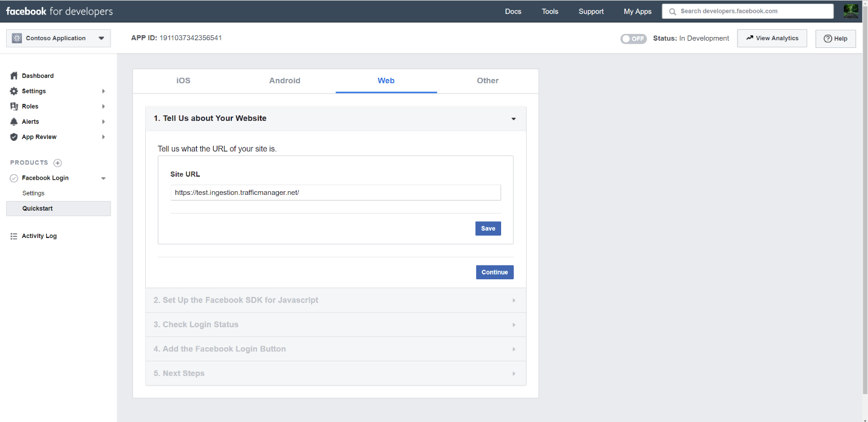The height and width of the screenshot is (422, 868).
Task: Open the Support menu
Action: tap(591, 12)
